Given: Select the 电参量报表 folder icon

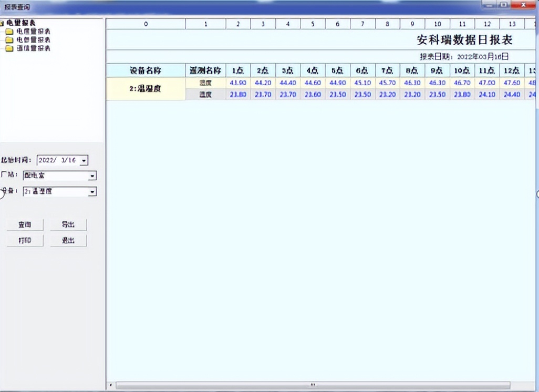Looking at the screenshot, I should pos(9,40).
